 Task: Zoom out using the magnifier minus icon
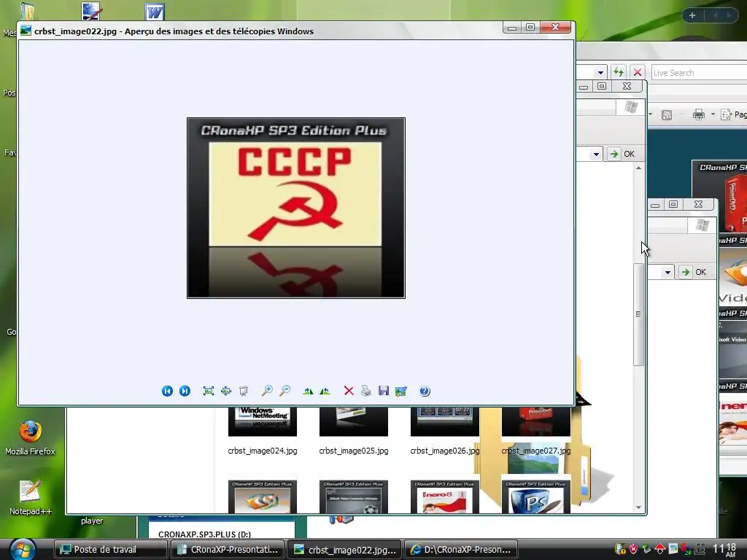click(285, 391)
